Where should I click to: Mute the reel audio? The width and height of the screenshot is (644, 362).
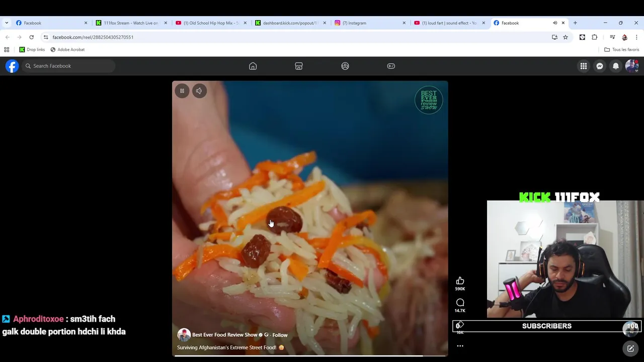tap(199, 91)
